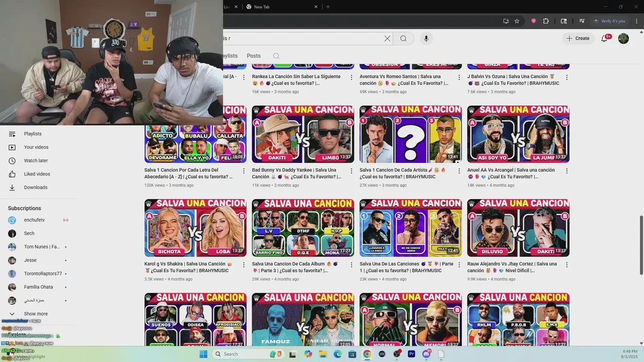This screenshot has height=362, width=644.
Task: Click the install app icon in address bar
Action: 506,21
